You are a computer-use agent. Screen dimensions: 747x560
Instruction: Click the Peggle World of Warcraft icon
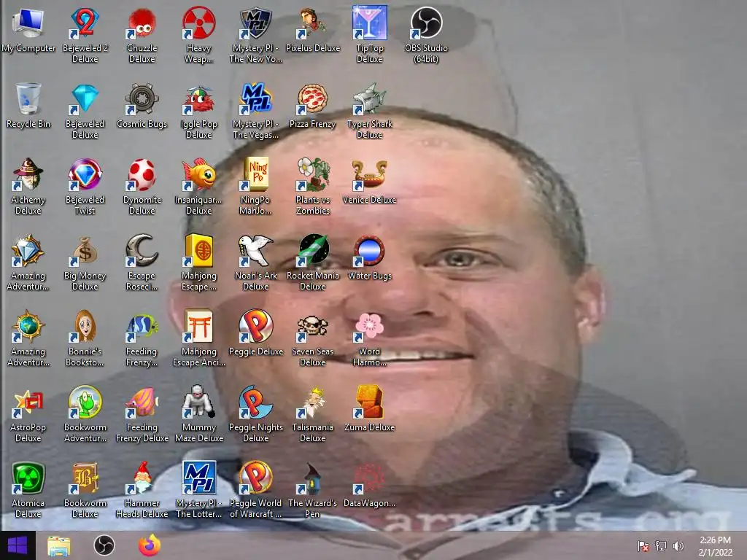coord(256,478)
